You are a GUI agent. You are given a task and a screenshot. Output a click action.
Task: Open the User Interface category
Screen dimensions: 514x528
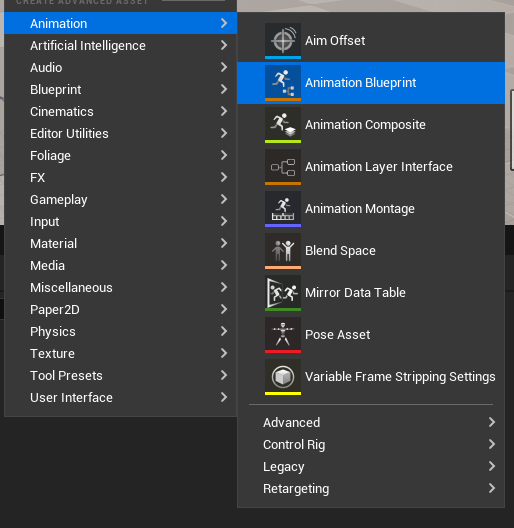tap(121, 397)
